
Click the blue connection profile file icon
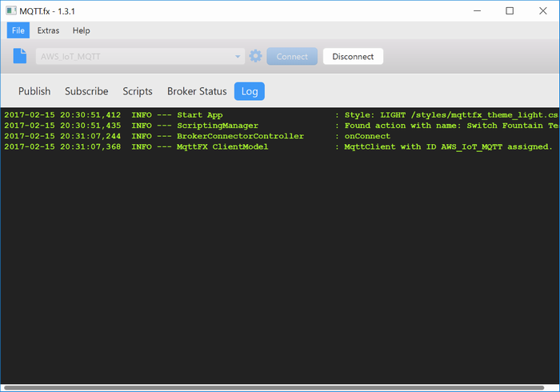click(20, 56)
